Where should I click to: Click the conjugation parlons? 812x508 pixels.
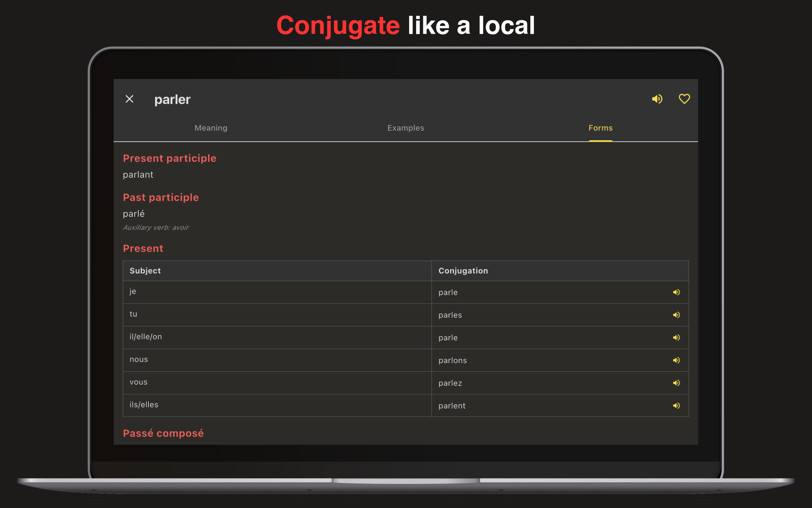[x=452, y=360]
